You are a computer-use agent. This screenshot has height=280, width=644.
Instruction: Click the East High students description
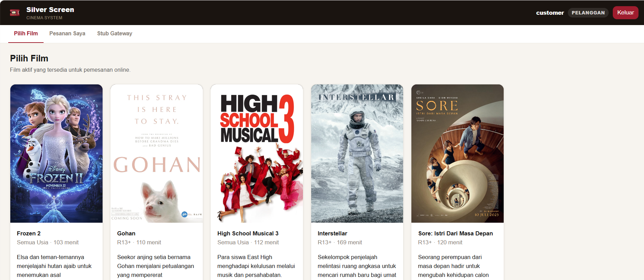[x=256, y=266]
